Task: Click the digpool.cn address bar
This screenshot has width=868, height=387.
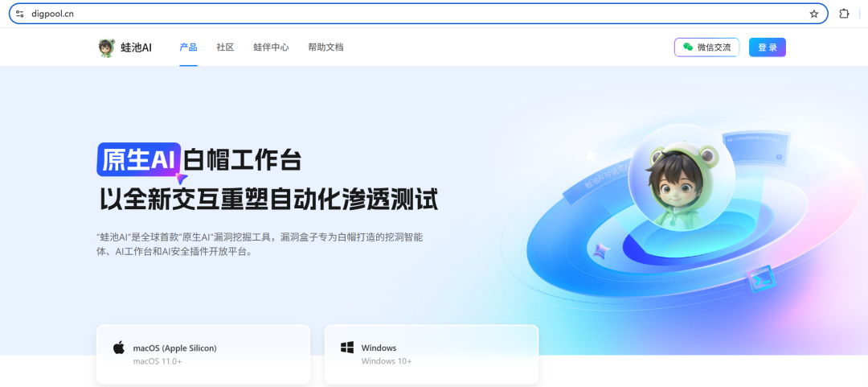Action: tap(418, 14)
